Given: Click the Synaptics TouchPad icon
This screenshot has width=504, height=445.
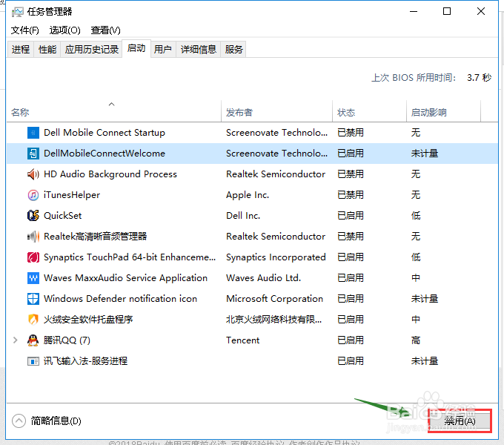Looking at the screenshot, I should coord(33,257).
